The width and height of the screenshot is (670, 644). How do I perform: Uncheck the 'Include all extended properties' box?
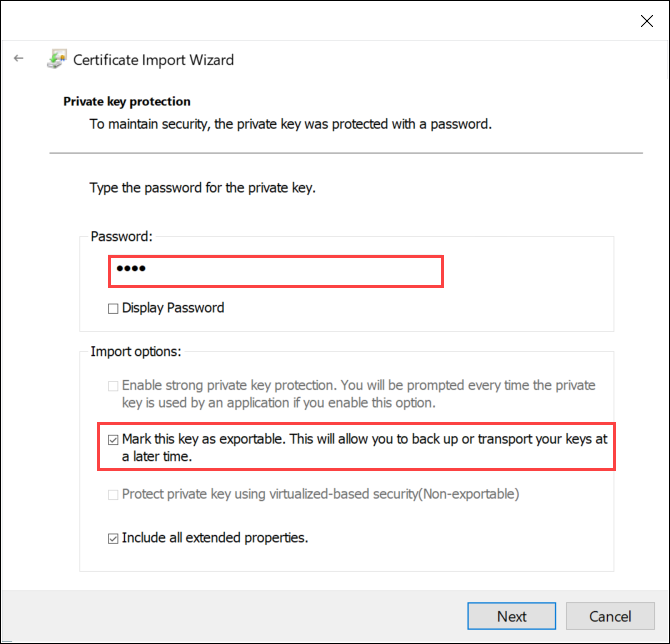click(x=114, y=538)
